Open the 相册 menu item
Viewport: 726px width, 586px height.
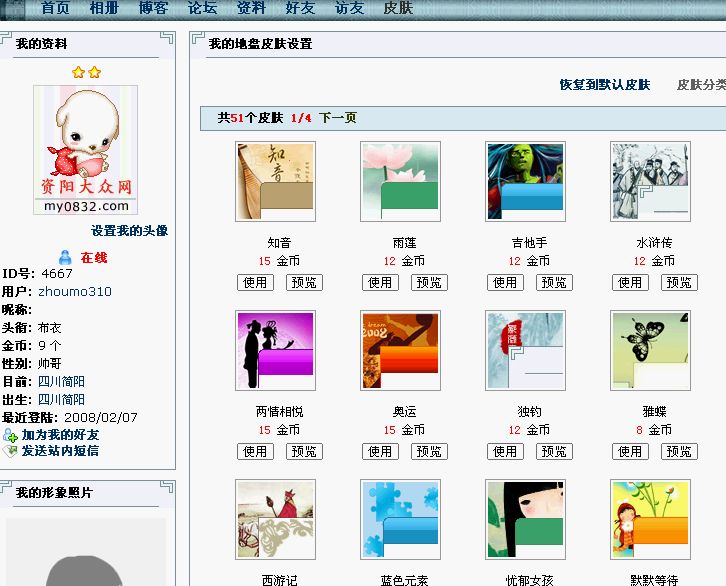(x=104, y=8)
